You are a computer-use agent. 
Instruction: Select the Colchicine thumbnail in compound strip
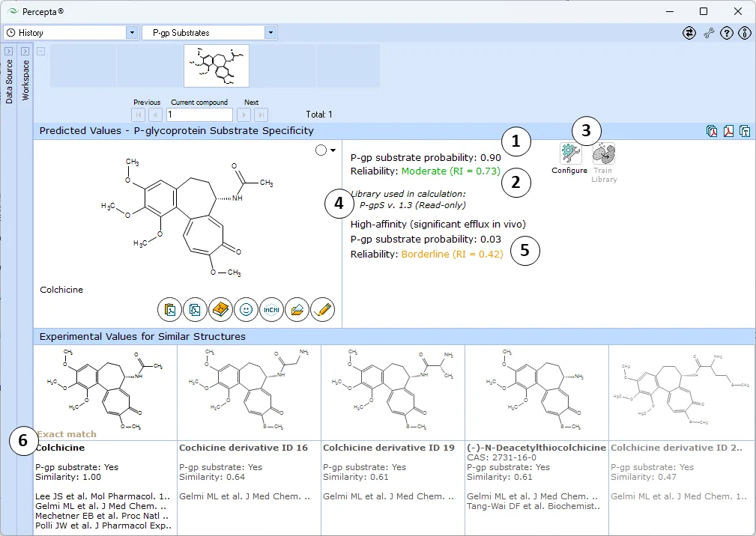217,66
